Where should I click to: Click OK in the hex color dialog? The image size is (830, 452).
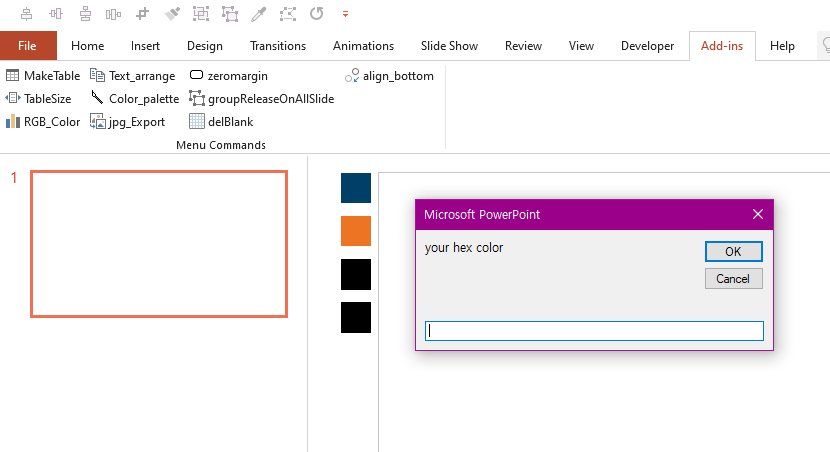tap(734, 251)
